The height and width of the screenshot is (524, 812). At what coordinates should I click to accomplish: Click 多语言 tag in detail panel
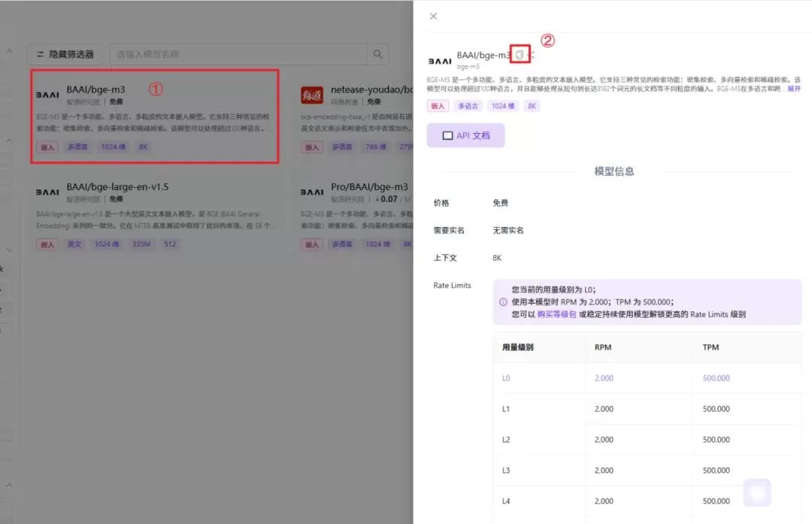pos(468,106)
